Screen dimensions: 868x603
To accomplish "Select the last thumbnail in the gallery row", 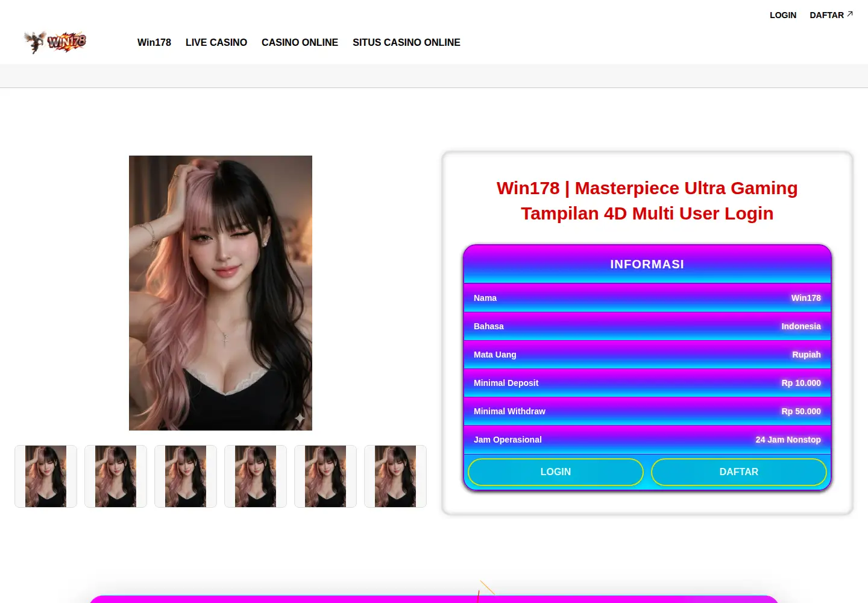I will [x=395, y=476].
